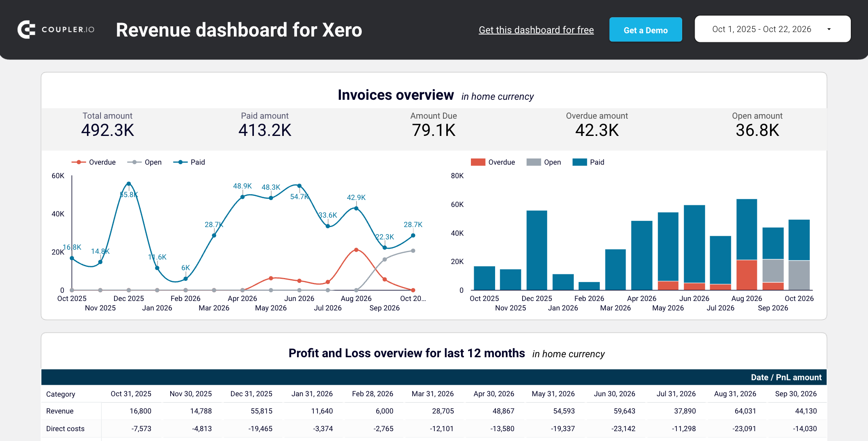Image resolution: width=868 pixels, height=441 pixels.
Task: Click the Profit and Loss overview heading
Action: pyautogui.click(x=407, y=353)
